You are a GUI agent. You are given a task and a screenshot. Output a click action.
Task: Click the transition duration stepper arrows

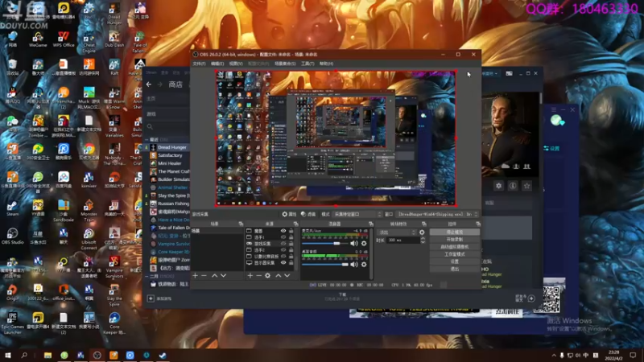(423, 240)
